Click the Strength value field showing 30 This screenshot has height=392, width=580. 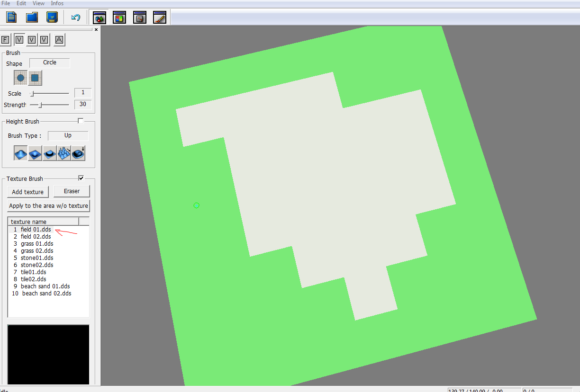[83, 104]
